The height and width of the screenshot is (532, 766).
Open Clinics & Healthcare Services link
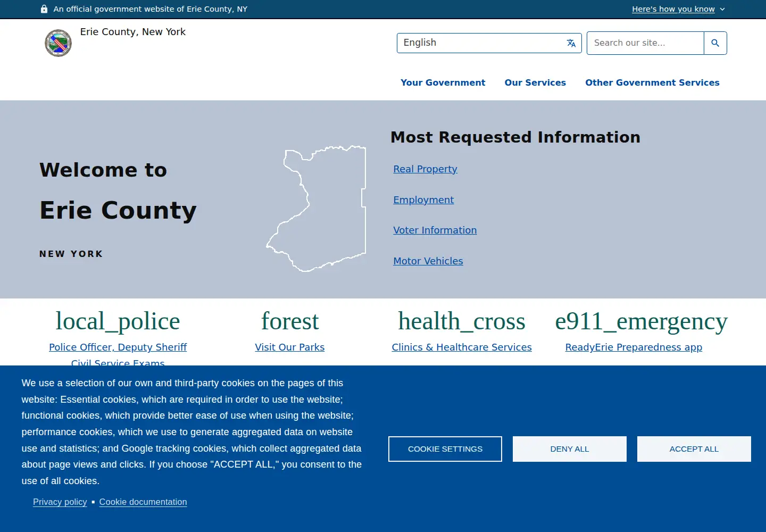(462, 347)
